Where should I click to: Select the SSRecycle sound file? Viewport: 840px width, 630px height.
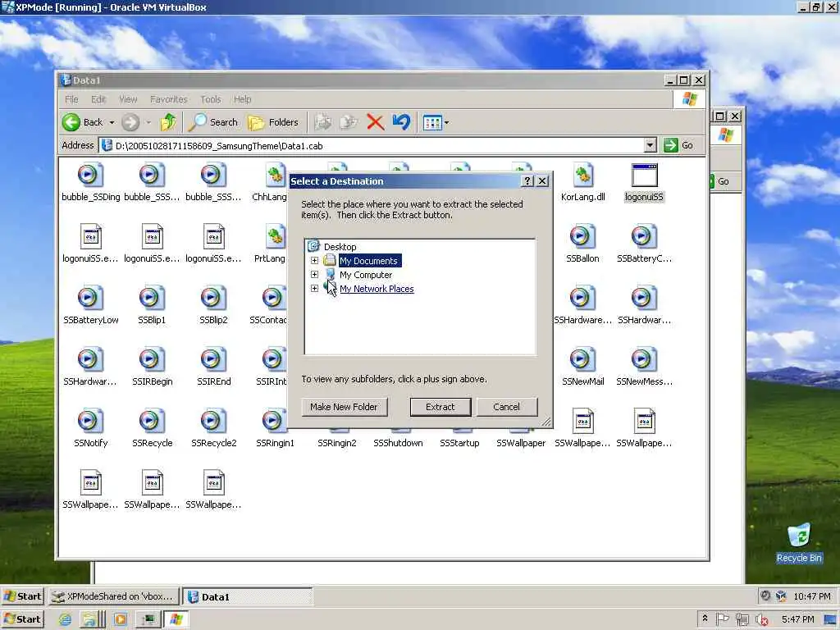[x=152, y=430]
